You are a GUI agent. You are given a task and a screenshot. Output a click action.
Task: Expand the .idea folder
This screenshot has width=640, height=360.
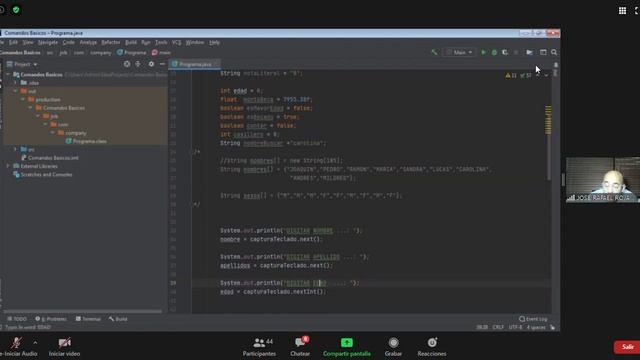tap(16, 83)
